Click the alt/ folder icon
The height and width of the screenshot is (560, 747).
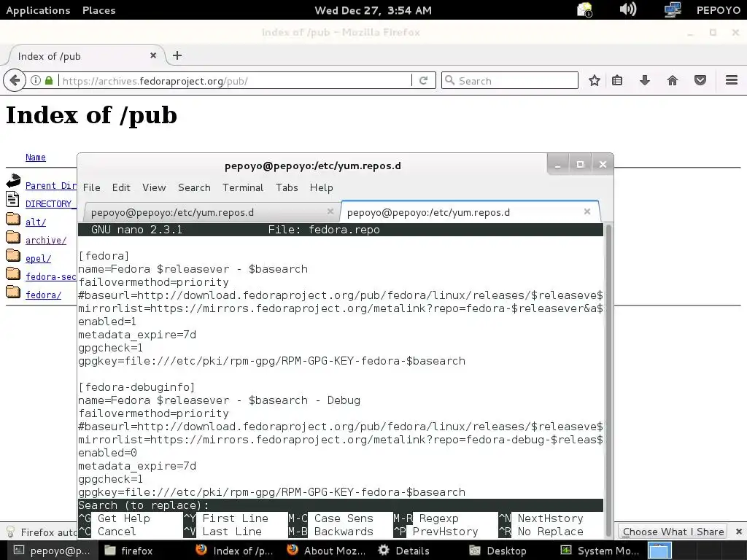[13, 219]
